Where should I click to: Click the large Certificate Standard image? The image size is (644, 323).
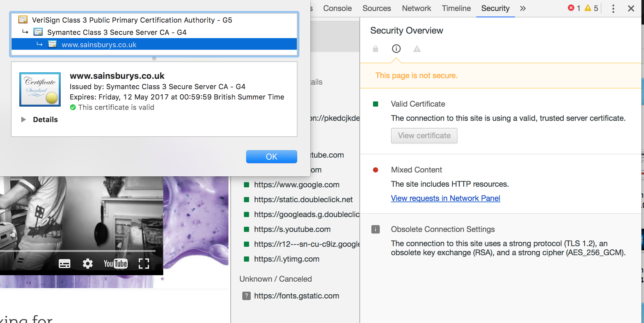(40, 89)
